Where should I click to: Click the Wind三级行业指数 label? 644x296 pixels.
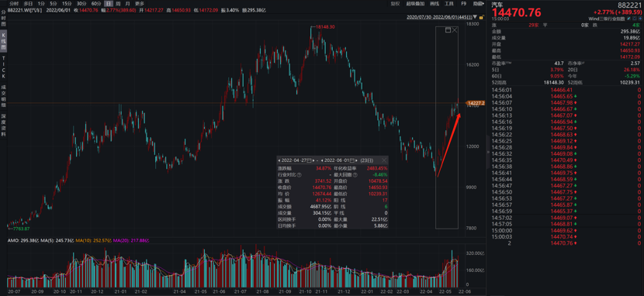click(x=607, y=19)
